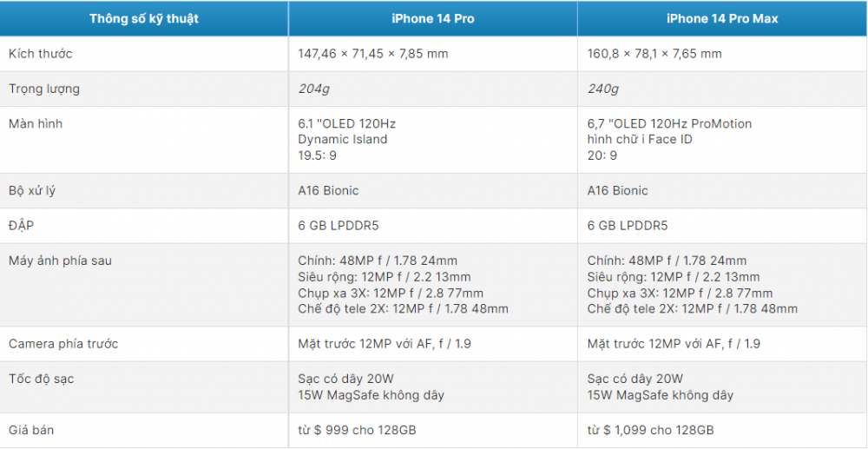Click the "từ $ 1,099 cho 128GB" price
The height and width of the screenshot is (449, 868).
(x=651, y=431)
